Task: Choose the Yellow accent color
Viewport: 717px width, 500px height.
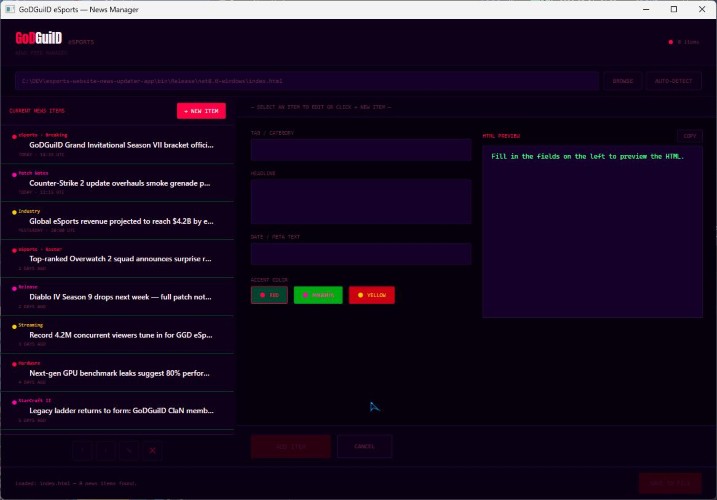Action: (x=372, y=295)
